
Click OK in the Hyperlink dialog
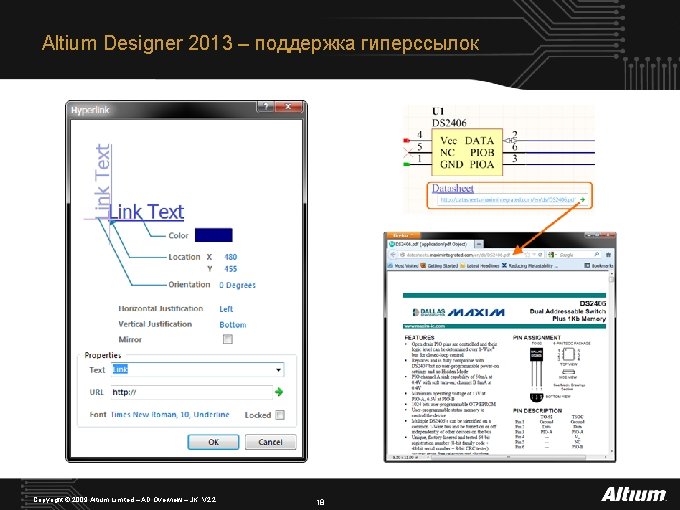[x=213, y=442]
